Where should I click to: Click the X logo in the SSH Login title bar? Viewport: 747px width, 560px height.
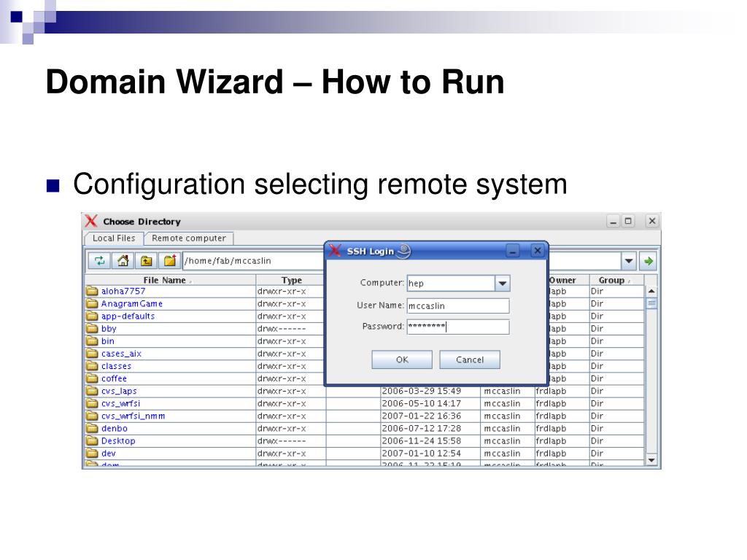point(335,251)
